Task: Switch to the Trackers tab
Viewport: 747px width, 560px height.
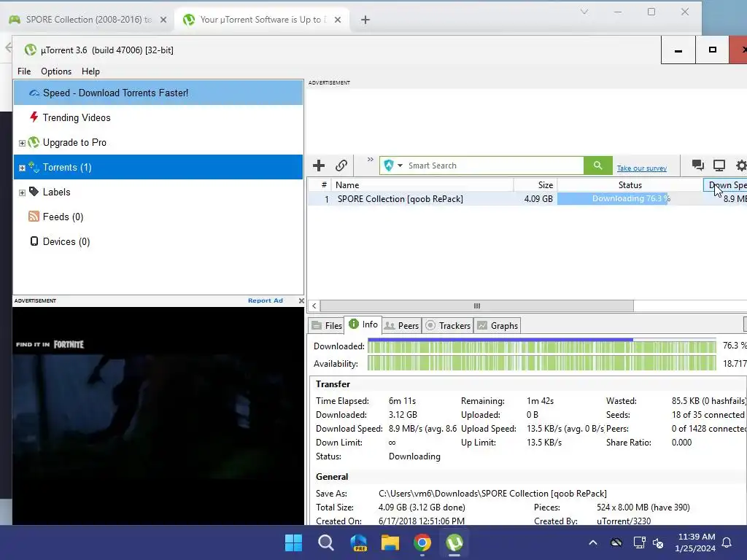Action: 448,326
